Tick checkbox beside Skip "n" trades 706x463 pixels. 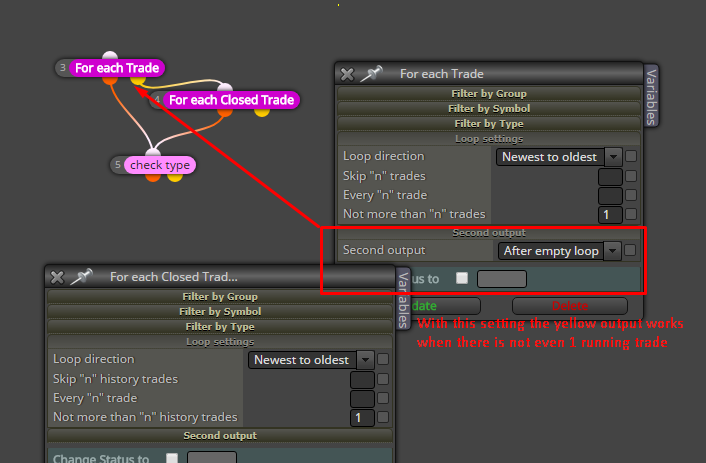pyautogui.click(x=631, y=176)
